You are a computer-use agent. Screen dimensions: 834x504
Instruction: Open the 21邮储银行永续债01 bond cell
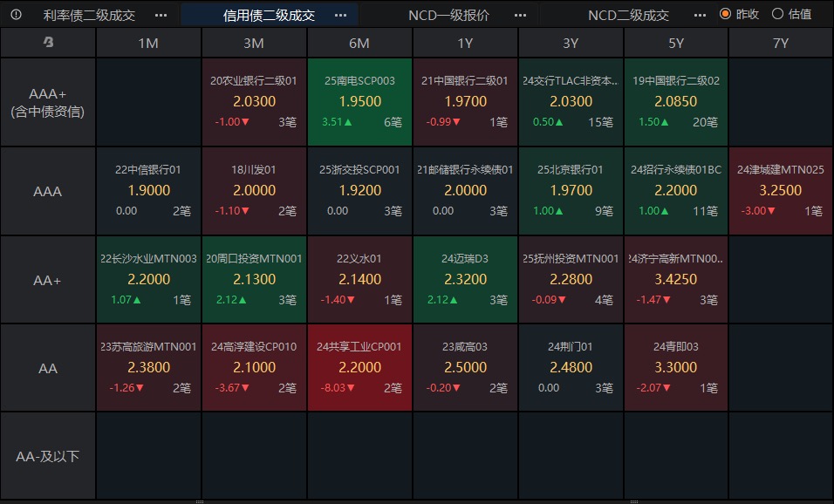click(465, 191)
